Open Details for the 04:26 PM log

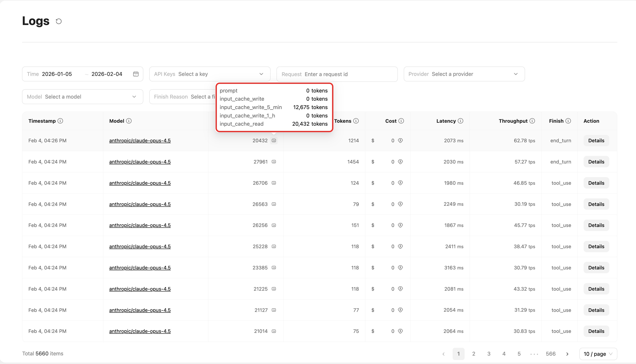coord(596,141)
